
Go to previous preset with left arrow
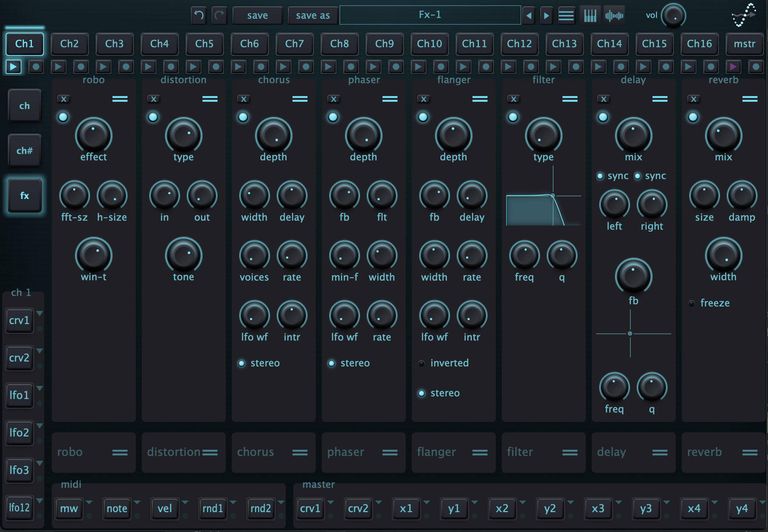529,16
